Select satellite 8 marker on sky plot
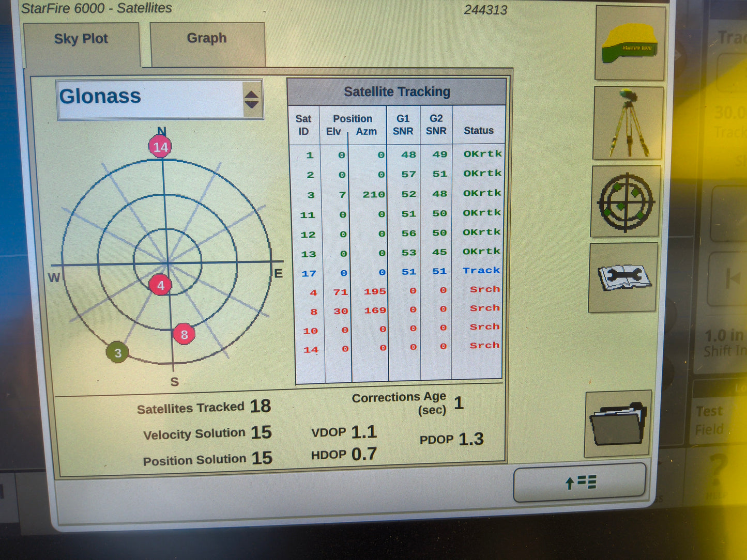The height and width of the screenshot is (560, 747). click(185, 334)
